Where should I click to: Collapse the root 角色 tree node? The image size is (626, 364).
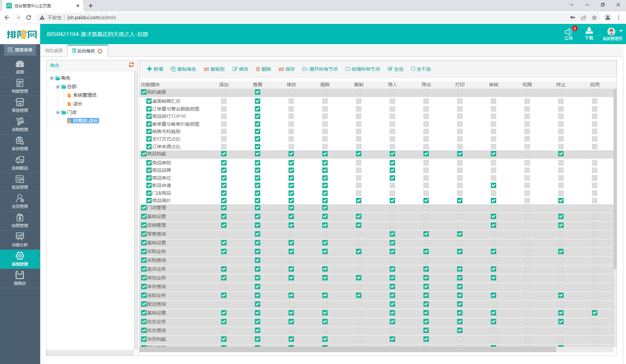click(52, 78)
